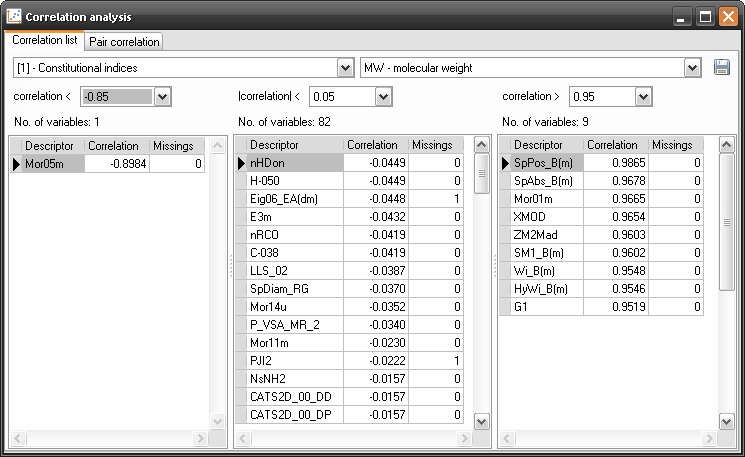Sort right table by Missings header

click(x=676, y=145)
